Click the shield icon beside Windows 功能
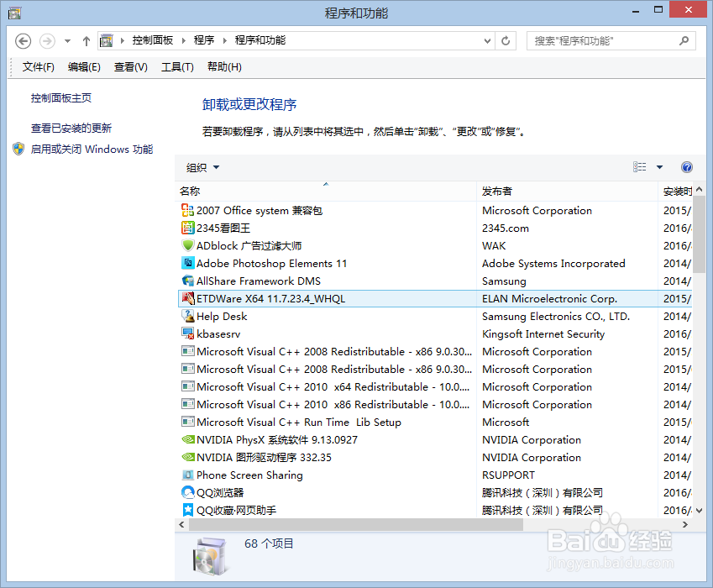The image size is (713, 588). (18, 150)
